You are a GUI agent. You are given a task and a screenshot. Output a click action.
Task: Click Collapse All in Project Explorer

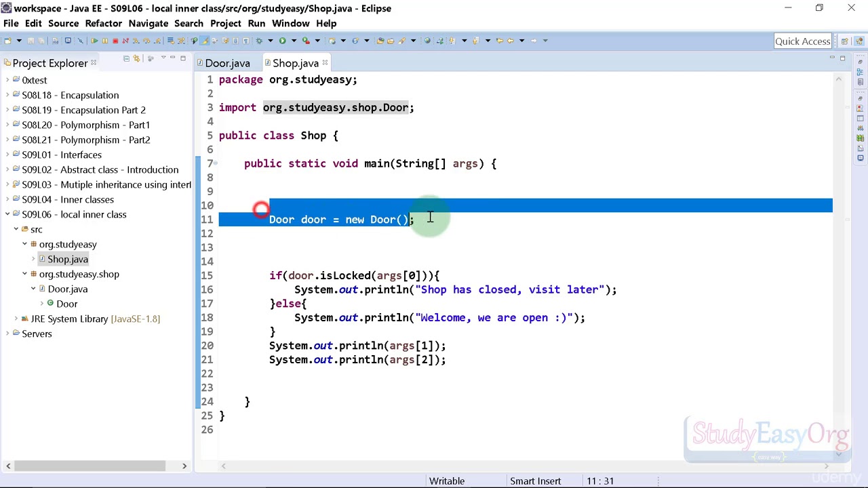point(126,58)
